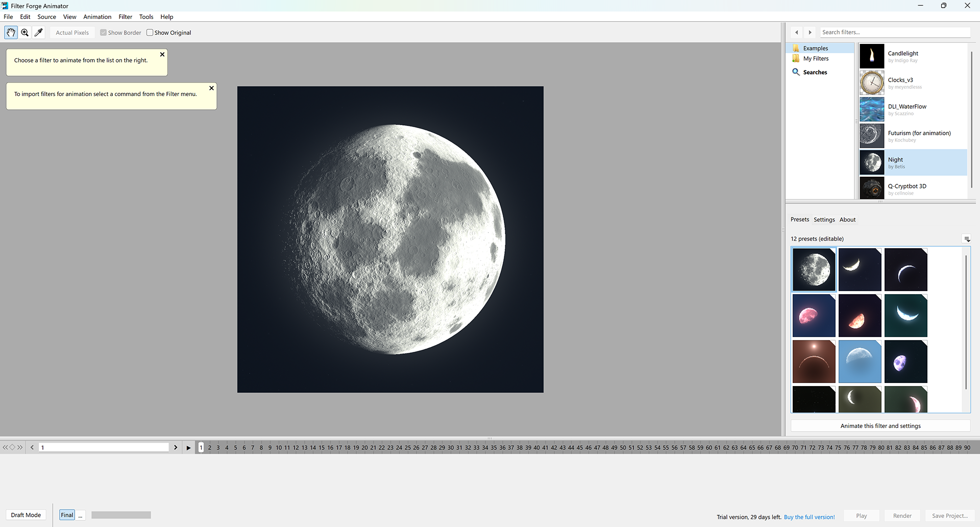Open the presets options dropdown menu
Image resolution: width=980 pixels, height=527 pixels.
tap(966, 239)
